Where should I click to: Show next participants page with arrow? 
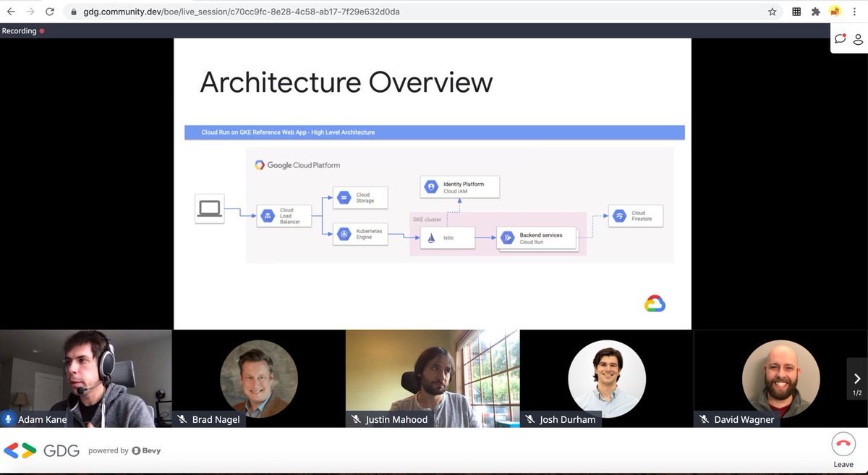click(x=857, y=378)
